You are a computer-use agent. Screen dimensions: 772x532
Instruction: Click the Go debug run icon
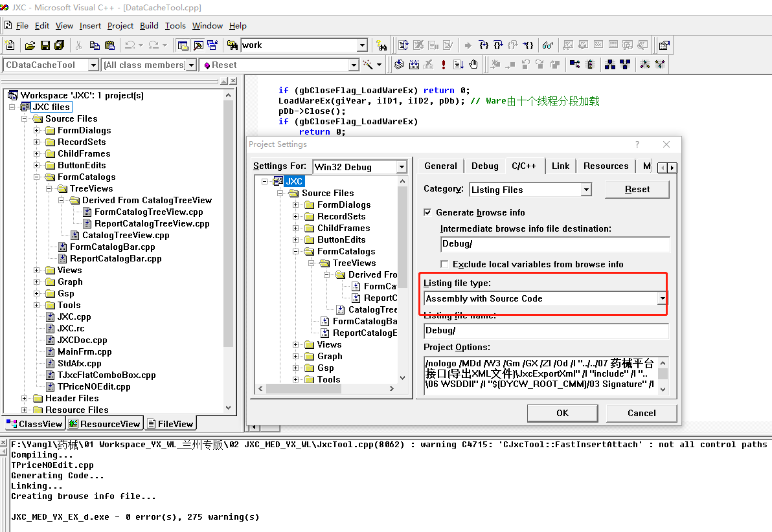click(459, 65)
